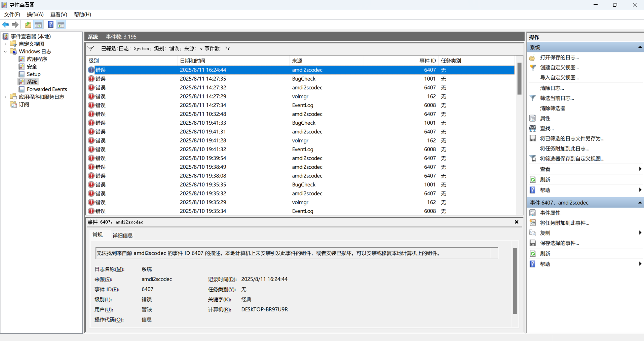Image resolution: width=644 pixels, height=341 pixels.
Task: Click the filter funnel icon above event list
Action: (91, 48)
